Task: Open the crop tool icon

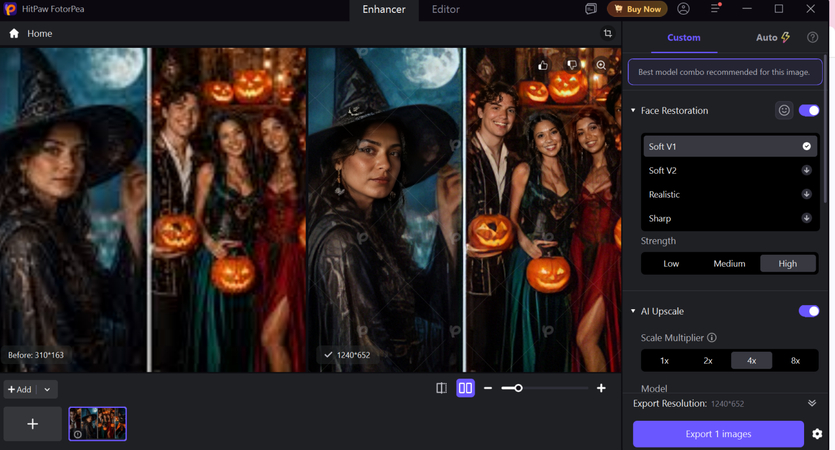Action: [608, 34]
